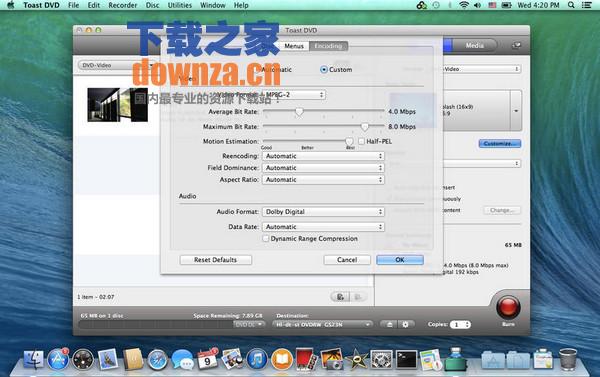This screenshot has width=600, height=377.
Task: Open Aspect Ratio dropdown
Action: 323,180
